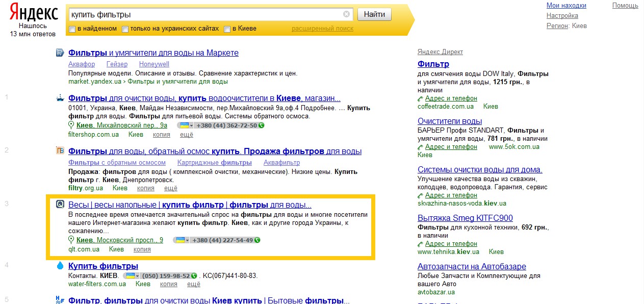The image size is (644, 304).
Task: Open Системы очистки воды для дома ad
Action: click(x=480, y=170)
